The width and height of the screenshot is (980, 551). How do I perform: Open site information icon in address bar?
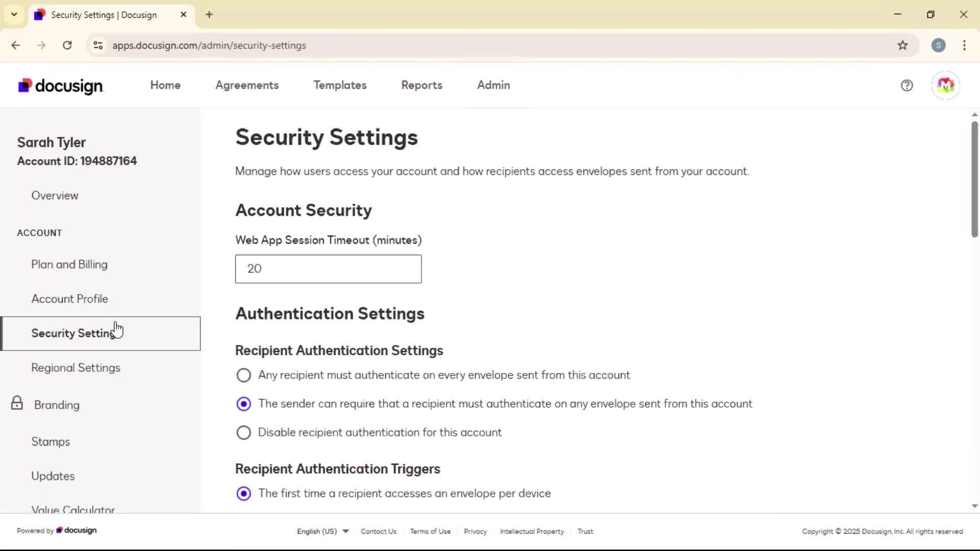click(98, 45)
